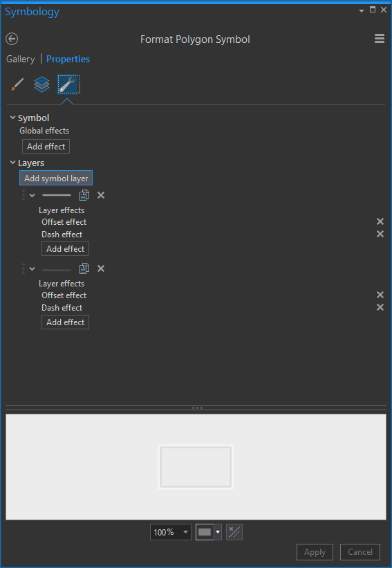Switch to the Gallery tab
The image size is (392, 568).
[21, 59]
